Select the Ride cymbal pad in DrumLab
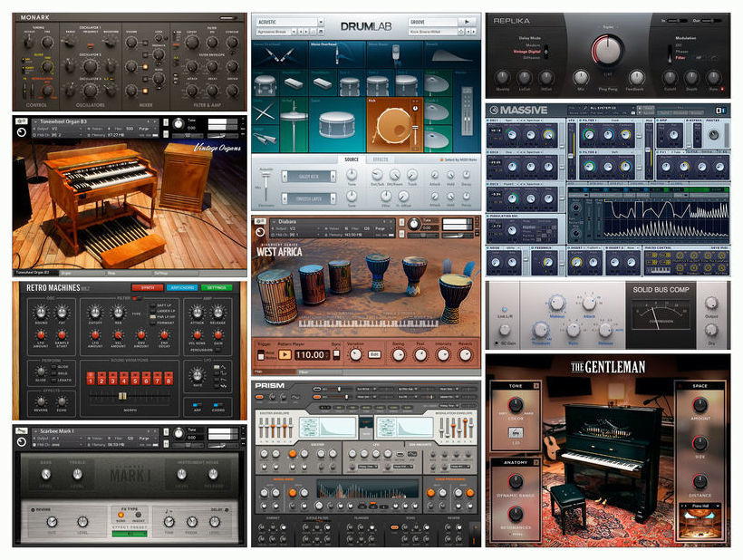Viewport: 743px width, 560px height. 438,140
